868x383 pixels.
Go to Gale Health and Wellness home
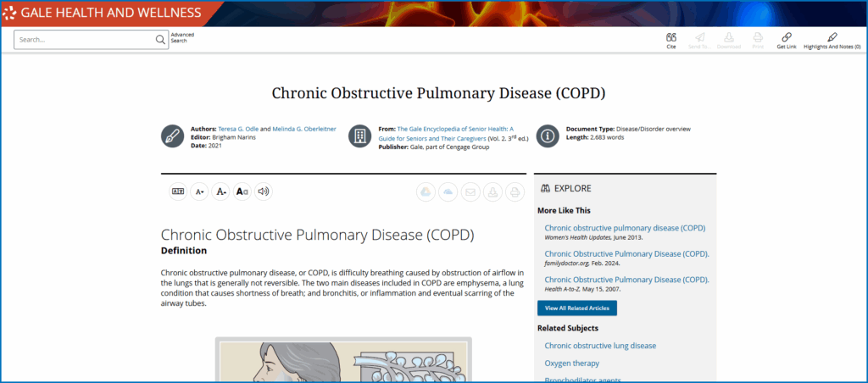click(x=110, y=13)
